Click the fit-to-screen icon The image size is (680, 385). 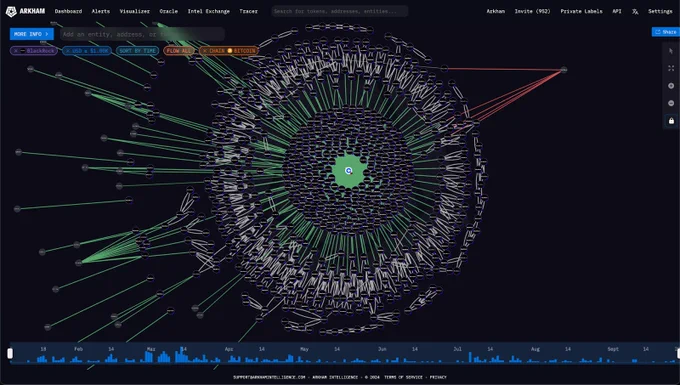point(671,68)
